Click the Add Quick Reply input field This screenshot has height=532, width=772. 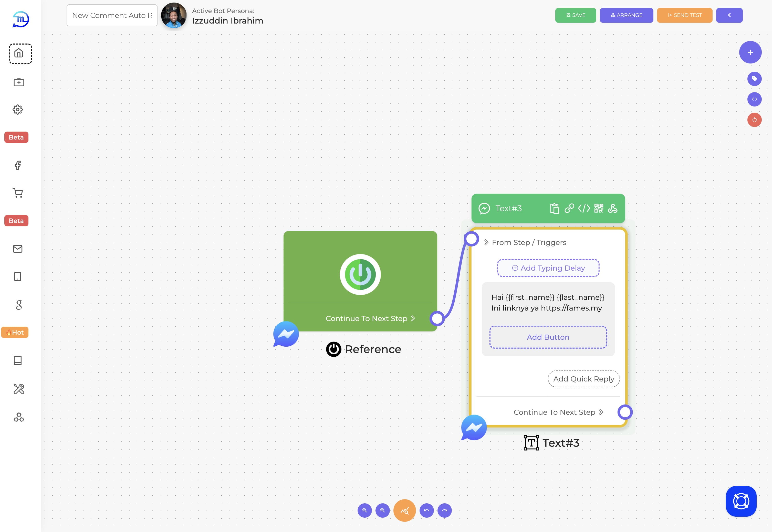583,379
